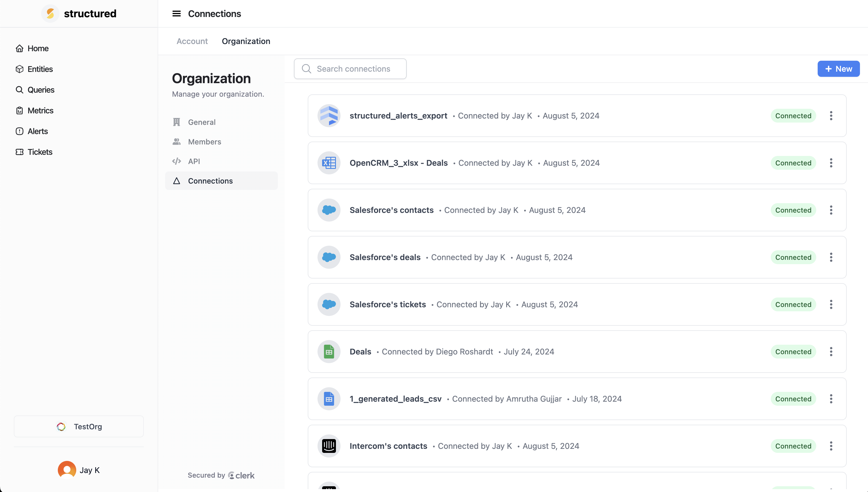Switch to the Account tab
The height and width of the screenshot is (492, 868).
(191, 41)
